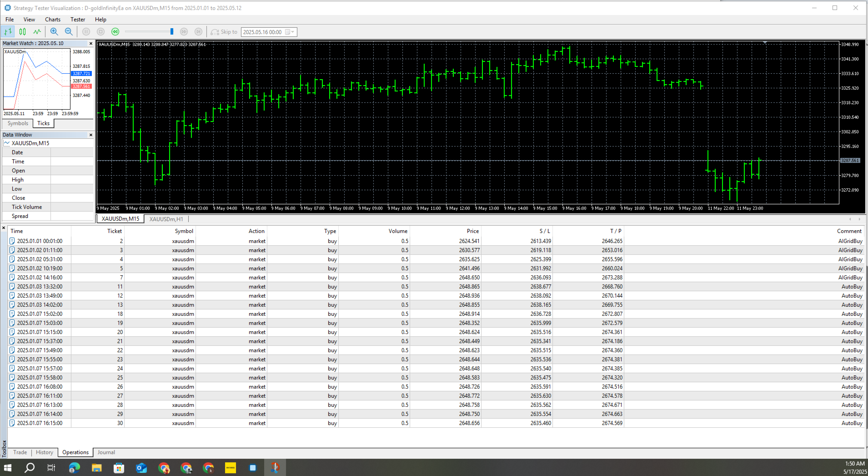The width and height of the screenshot is (868, 476).
Task: Pause the strategy tester visualization
Action: click(x=86, y=32)
